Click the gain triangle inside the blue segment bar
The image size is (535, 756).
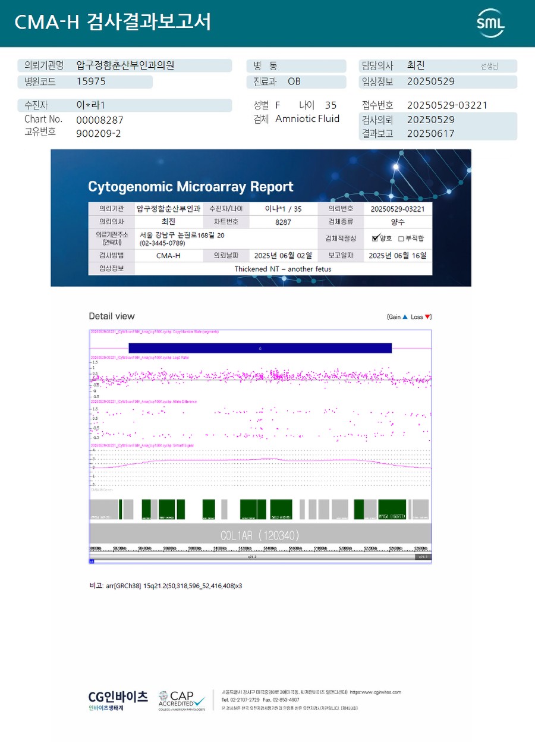click(x=260, y=348)
